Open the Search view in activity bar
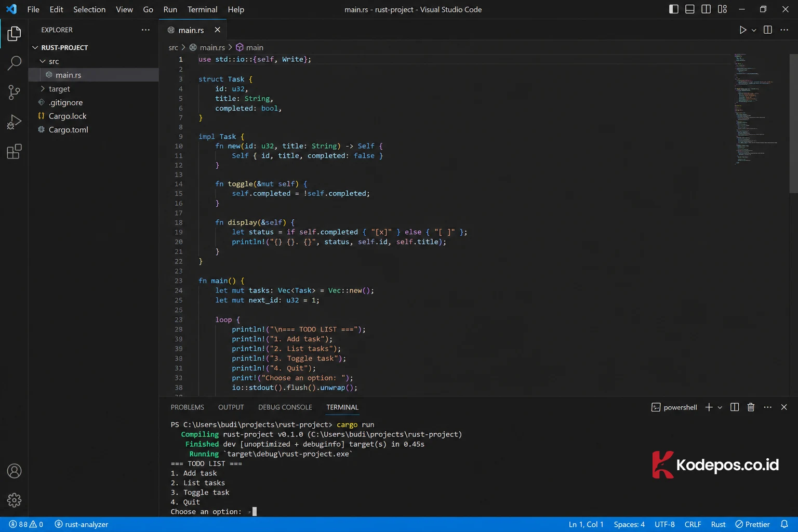This screenshot has width=798, height=532. (14, 63)
